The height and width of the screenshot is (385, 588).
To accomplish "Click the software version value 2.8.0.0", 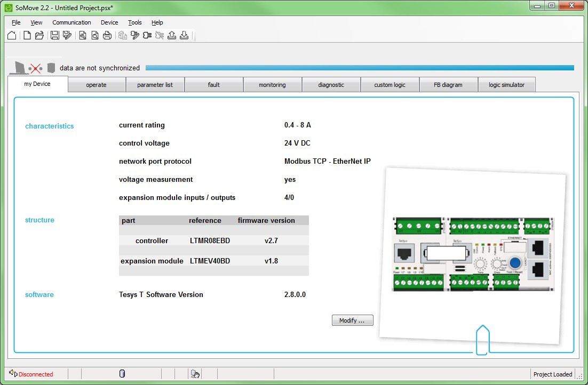I will click(295, 294).
